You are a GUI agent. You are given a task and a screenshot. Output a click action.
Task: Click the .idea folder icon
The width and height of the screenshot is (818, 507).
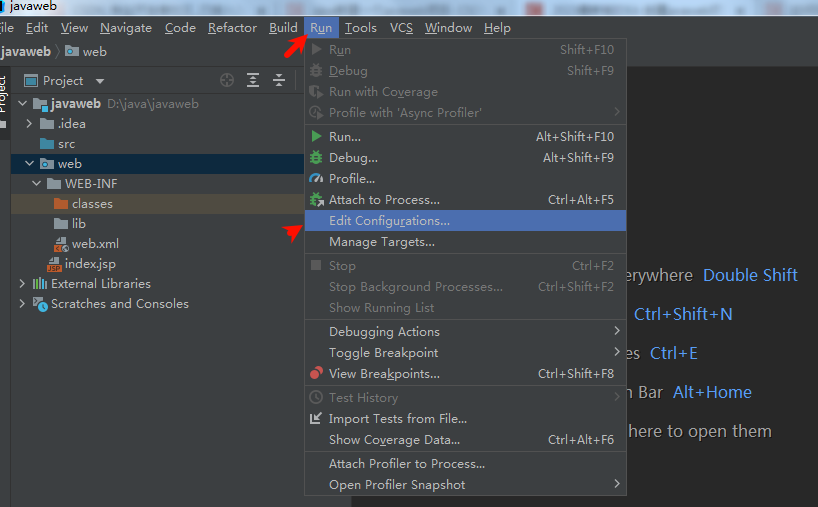(x=47, y=124)
